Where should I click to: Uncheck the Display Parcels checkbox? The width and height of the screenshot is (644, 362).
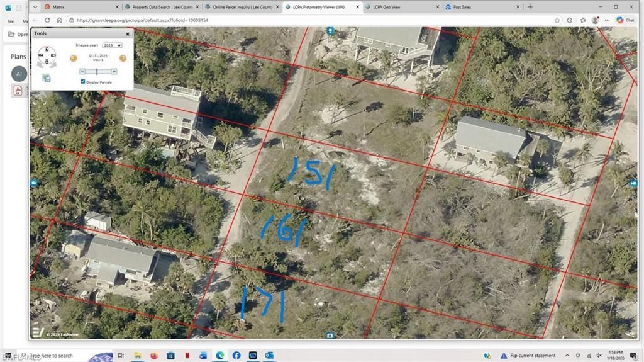point(83,82)
